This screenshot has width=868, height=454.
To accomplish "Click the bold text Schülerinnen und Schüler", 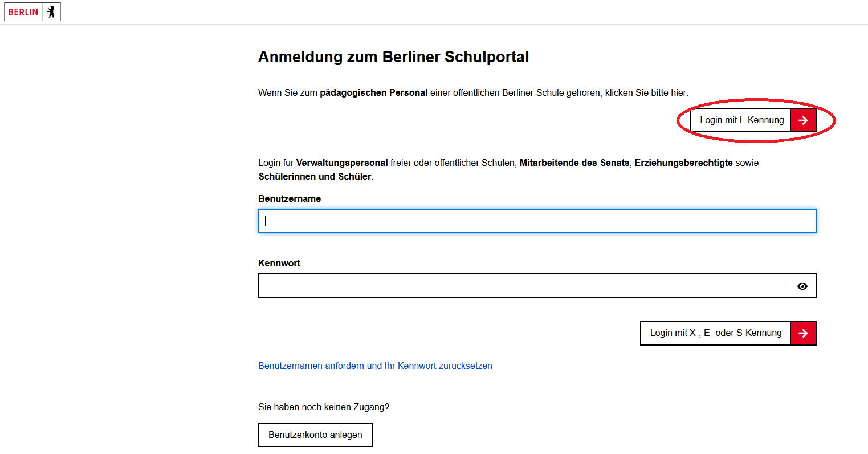I will [x=315, y=177].
